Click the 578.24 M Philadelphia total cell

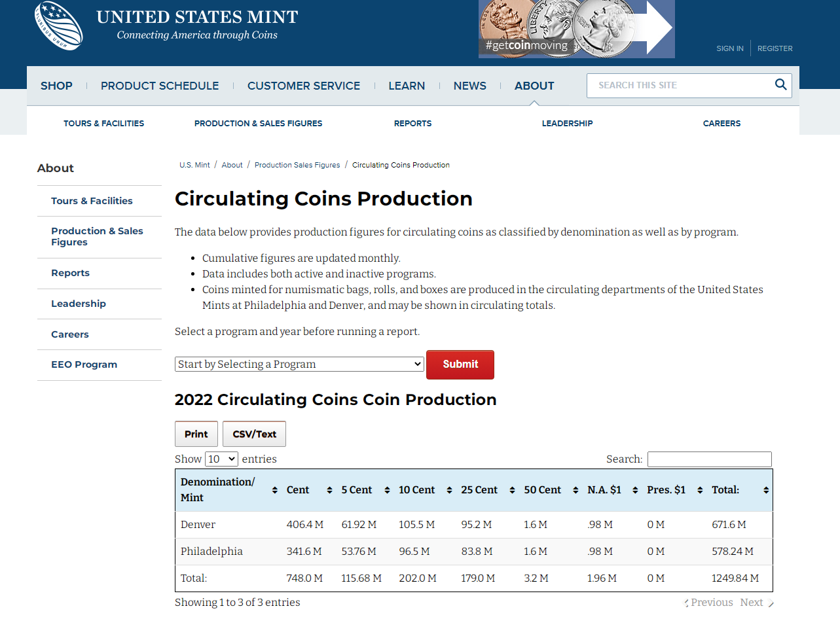click(x=733, y=552)
